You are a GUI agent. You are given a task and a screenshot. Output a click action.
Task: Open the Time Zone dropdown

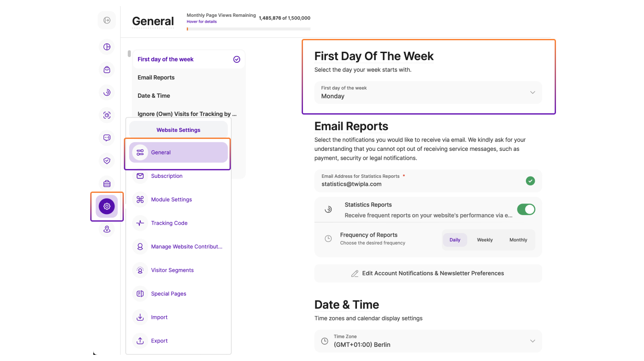[428, 341]
